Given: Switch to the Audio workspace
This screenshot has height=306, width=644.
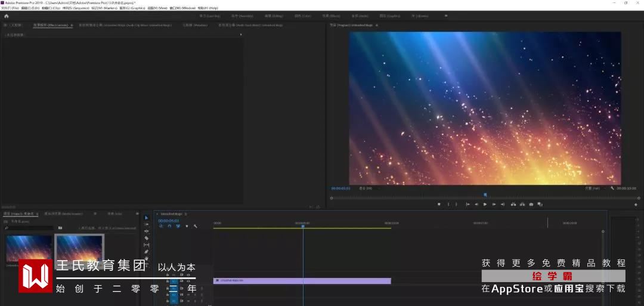Looking at the screenshot, I should pos(360,16).
